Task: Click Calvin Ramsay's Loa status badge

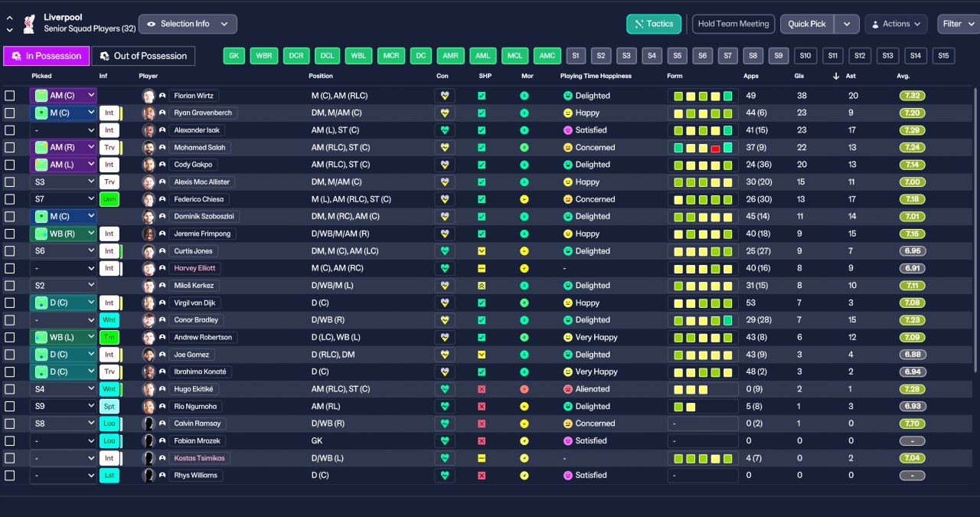Action: coord(109,424)
